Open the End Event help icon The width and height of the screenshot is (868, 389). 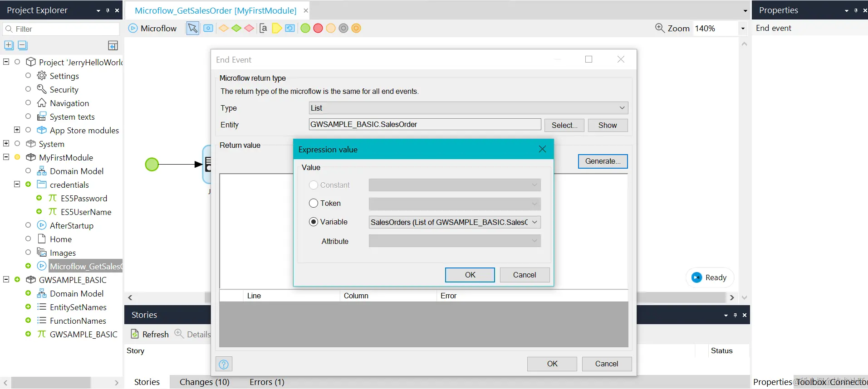224,364
